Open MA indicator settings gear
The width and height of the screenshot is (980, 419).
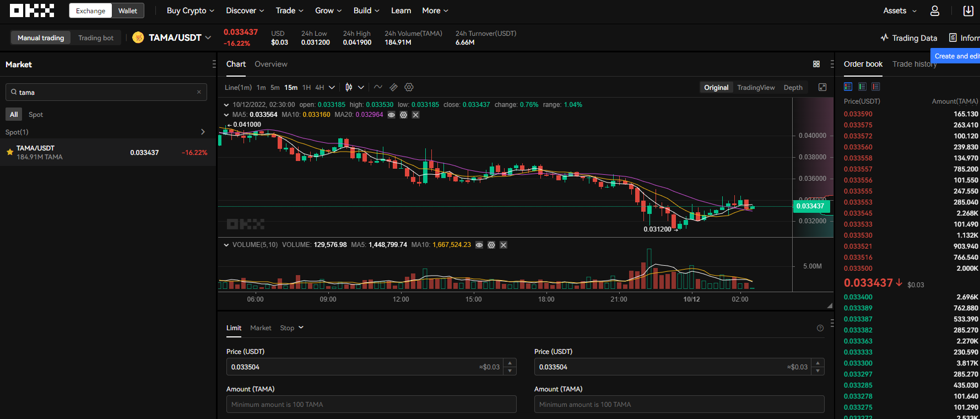(404, 115)
